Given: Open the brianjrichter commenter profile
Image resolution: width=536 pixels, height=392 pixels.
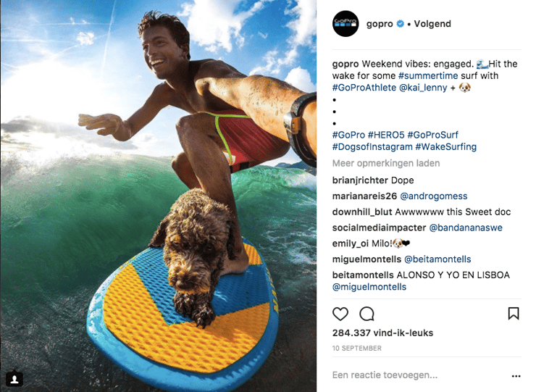Looking at the screenshot, I should pos(360,180).
